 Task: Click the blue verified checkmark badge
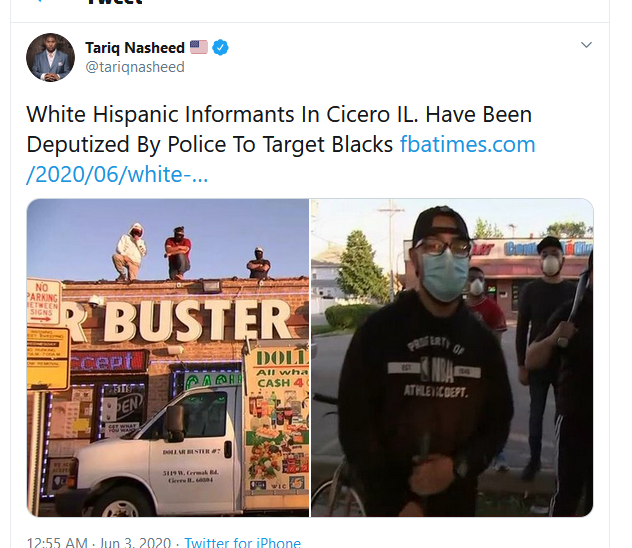tap(220, 48)
